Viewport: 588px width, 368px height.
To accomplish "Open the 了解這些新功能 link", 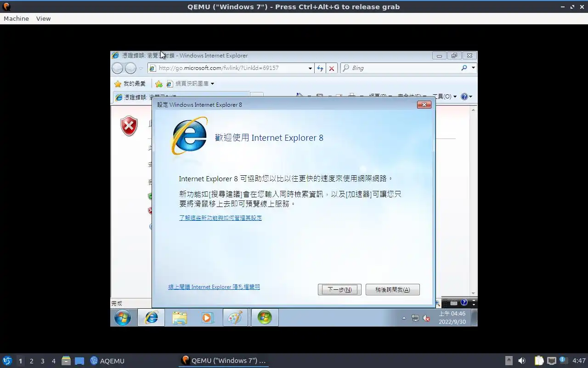I will (x=220, y=218).
